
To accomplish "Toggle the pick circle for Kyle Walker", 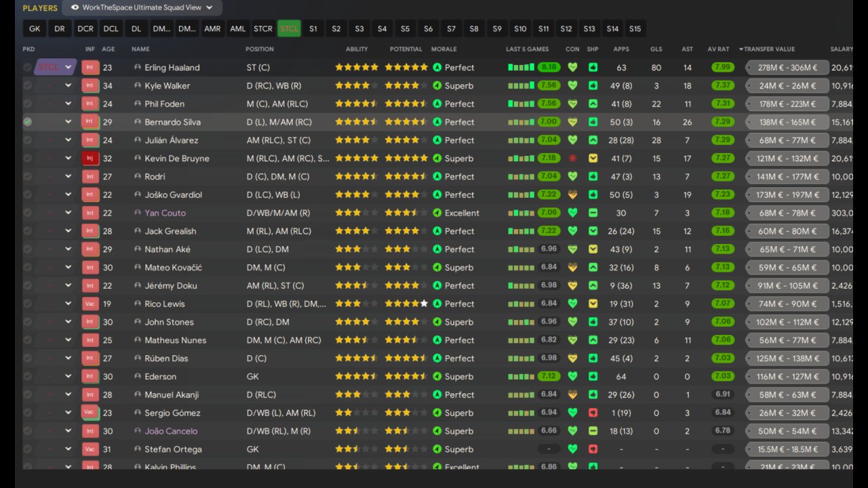I will (27, 86).
